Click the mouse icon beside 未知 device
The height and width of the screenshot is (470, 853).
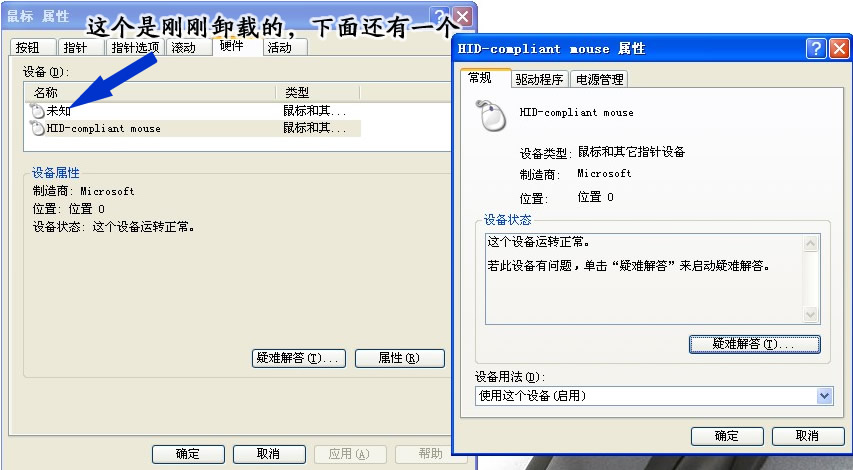coord(38,111)
